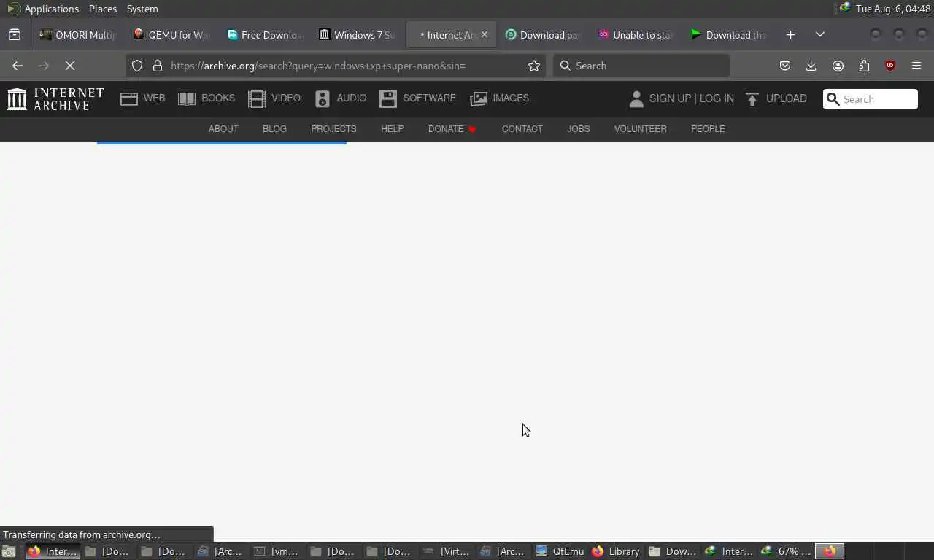Open the Video section icon

(x=257, y=98)
